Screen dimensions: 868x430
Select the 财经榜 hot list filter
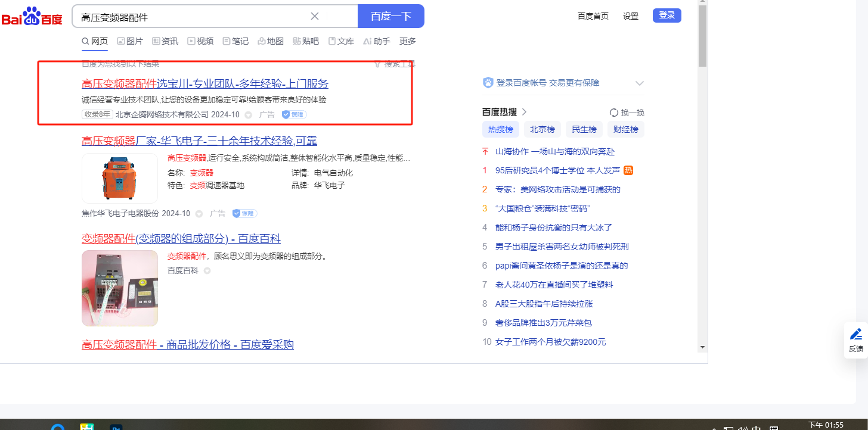[625, 129]
